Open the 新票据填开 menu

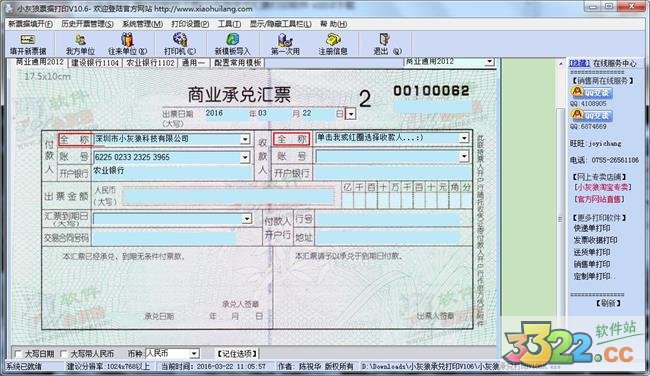tap(31, 24)
